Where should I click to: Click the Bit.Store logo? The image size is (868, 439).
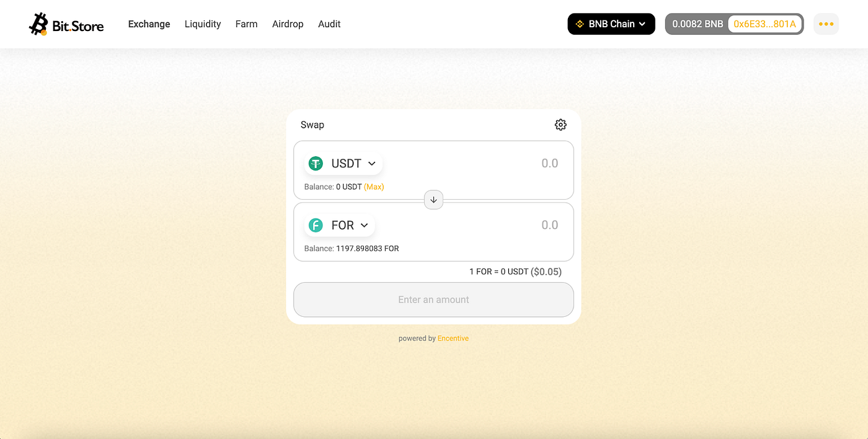(x=66, y=24)
